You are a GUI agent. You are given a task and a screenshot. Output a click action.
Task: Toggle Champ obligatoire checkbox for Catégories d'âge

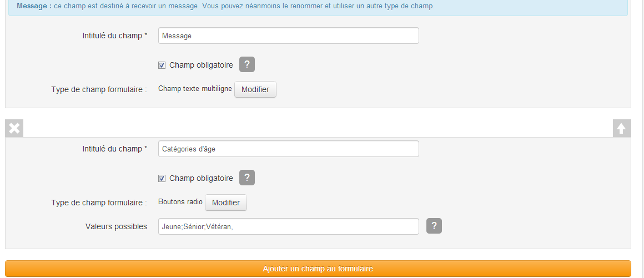[x=162, y=179]
